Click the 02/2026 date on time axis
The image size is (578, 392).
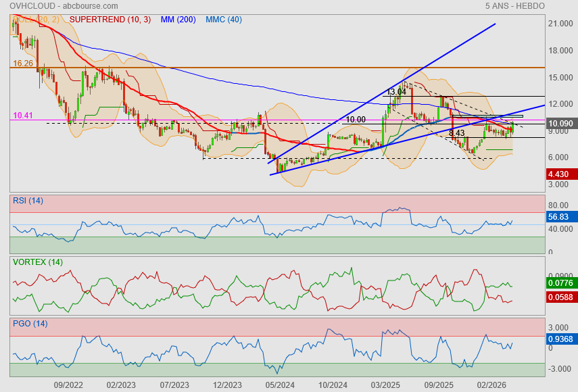(x=491, y=385)
